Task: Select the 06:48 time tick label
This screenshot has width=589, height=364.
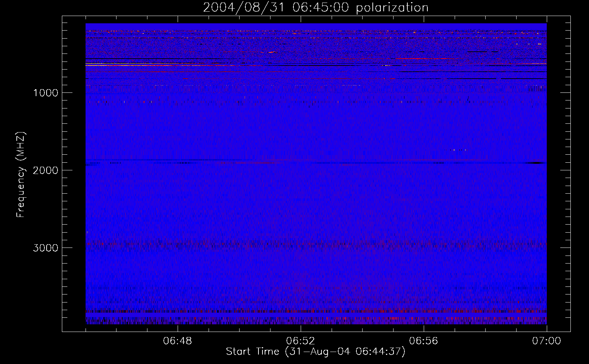Action: 177,341
